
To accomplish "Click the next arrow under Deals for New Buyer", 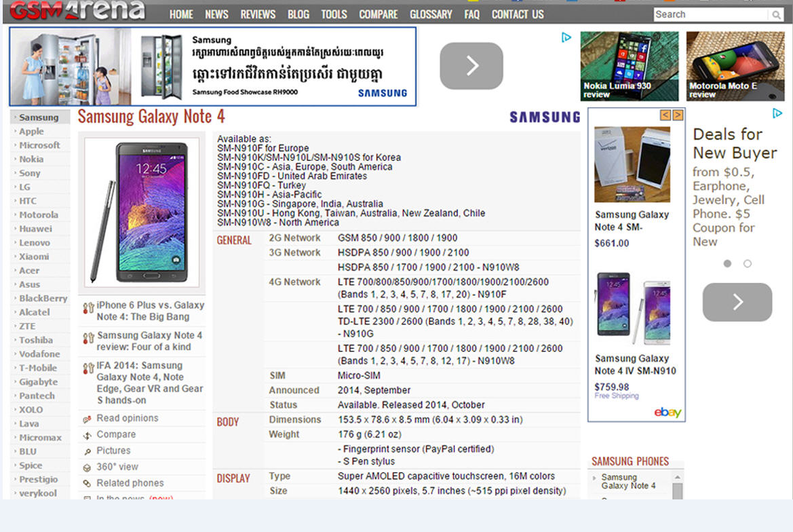I will pos(737,302).
